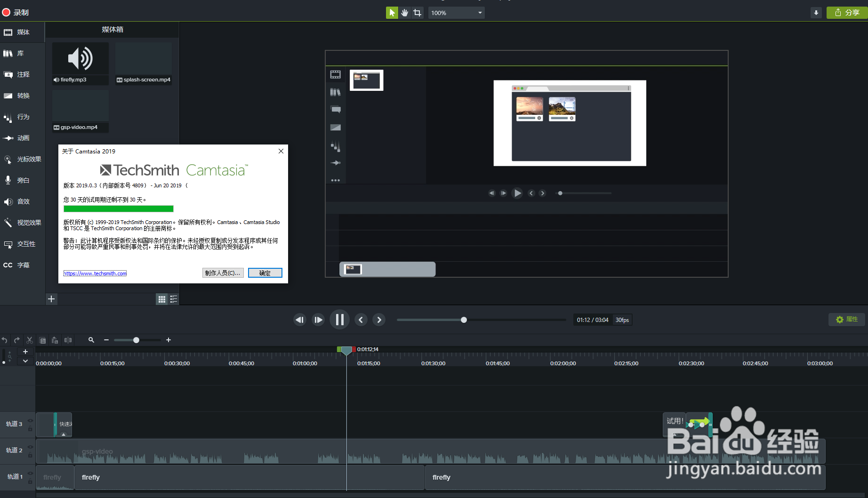Click the red Record button
868x498 pixels.
coord(16,12)
